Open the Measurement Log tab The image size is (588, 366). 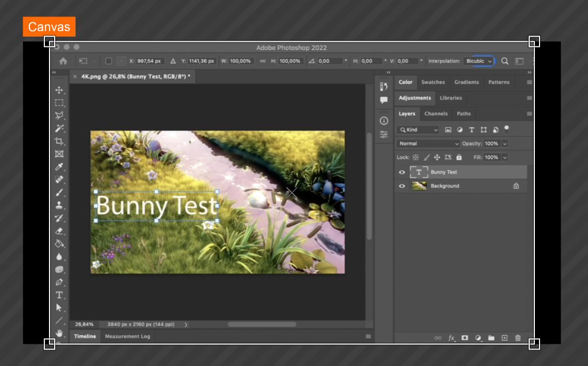tap(127, 336)
